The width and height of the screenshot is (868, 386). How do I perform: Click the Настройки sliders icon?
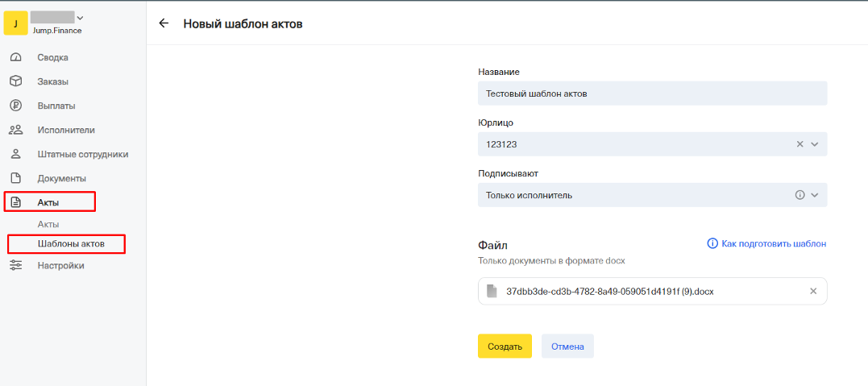coord(15,265)
